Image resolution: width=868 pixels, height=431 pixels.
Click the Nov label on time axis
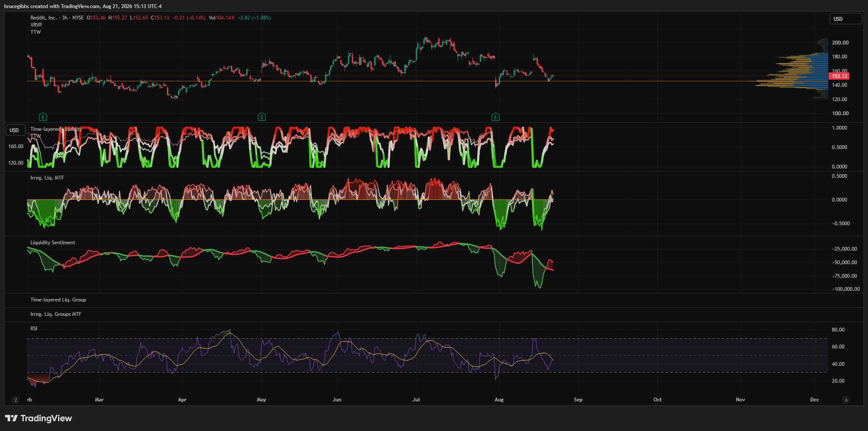(x=740, y=400)
